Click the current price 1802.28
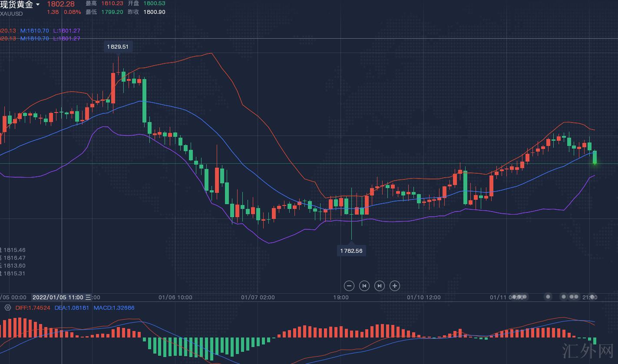This screenshot has width=618, height=364. (61, 4)
